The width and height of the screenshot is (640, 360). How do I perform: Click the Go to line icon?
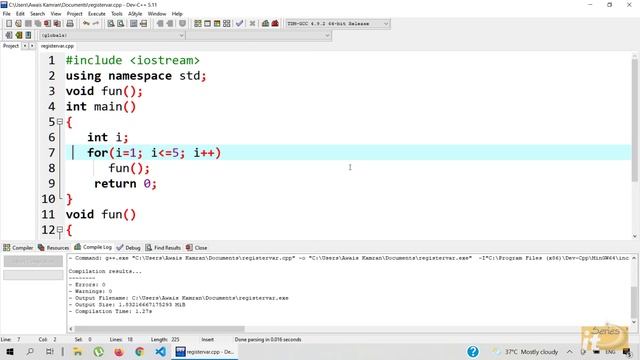143,24
